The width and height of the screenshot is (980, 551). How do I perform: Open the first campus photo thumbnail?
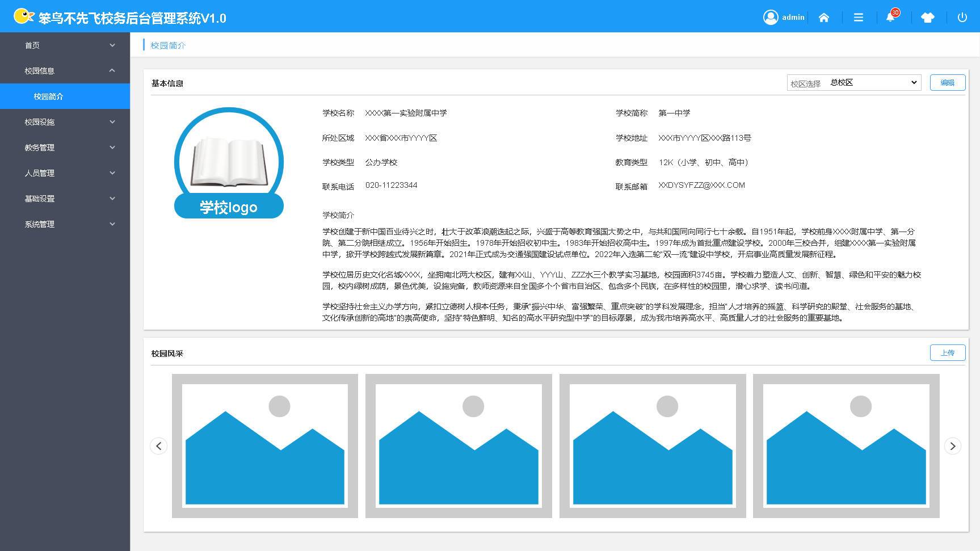pos(265,446)
